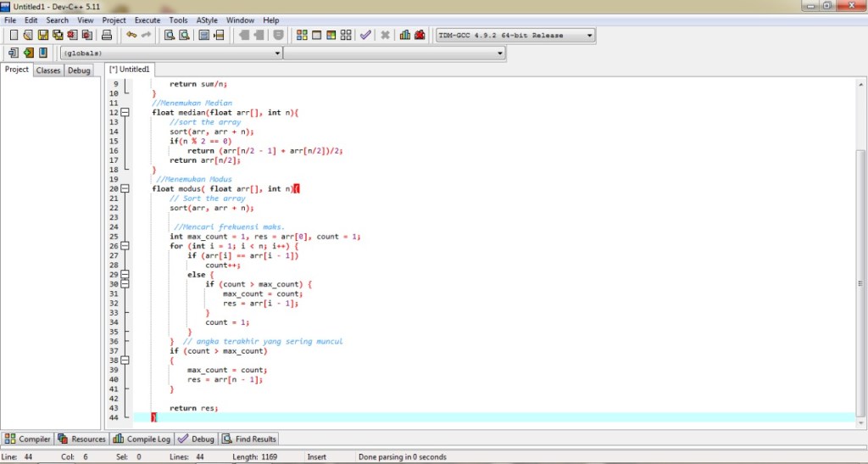
Task: Switch to the Classes tab
Action: coord(48,70)
